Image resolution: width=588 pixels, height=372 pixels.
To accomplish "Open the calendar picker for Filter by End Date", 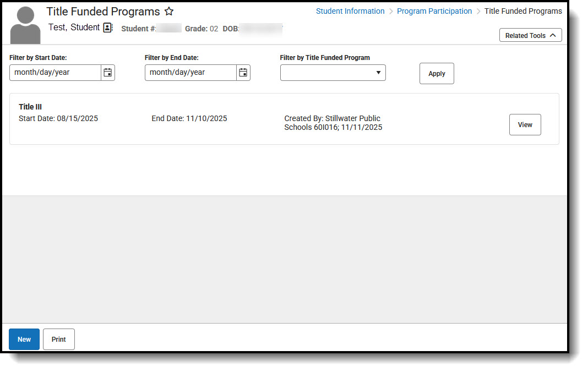I will [x=243, y=72].
